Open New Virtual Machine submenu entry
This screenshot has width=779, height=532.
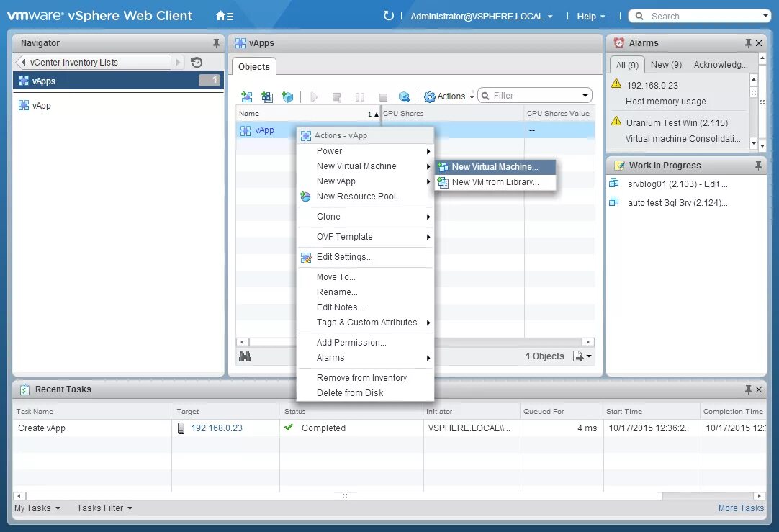coord(365,166)
